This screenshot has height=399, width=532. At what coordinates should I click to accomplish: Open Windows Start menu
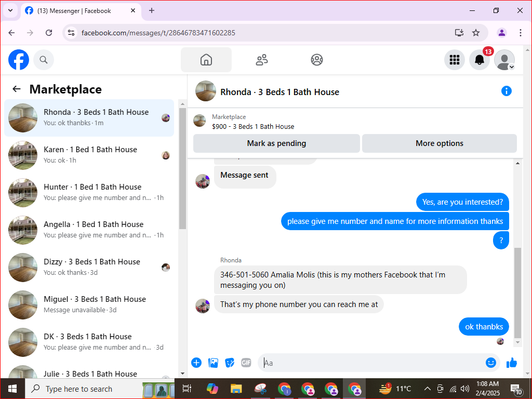coord(12,389)
